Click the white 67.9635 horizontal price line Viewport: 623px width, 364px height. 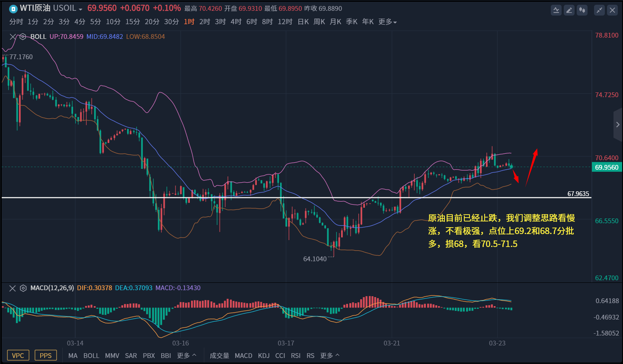tap(303, 197)
